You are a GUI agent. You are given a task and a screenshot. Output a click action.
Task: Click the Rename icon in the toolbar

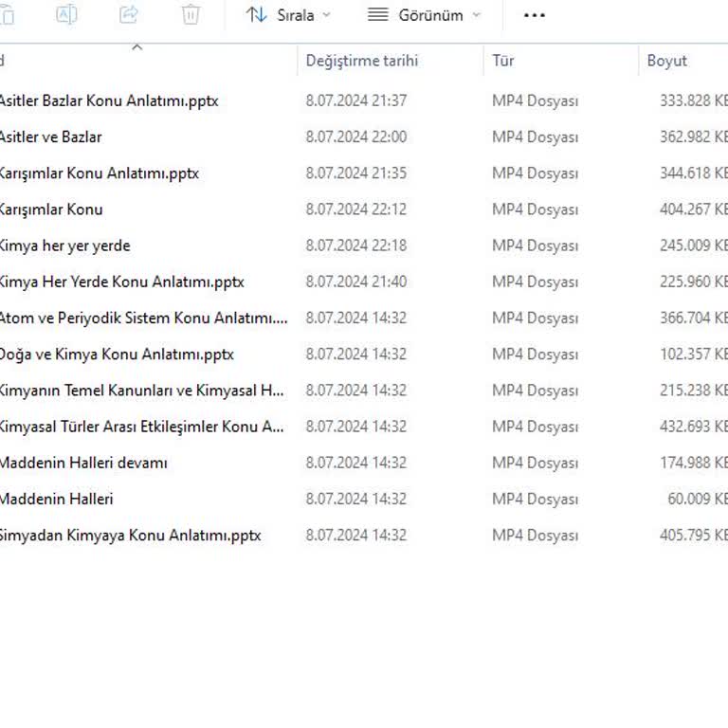pyautogui.click(x=66, y=14)
